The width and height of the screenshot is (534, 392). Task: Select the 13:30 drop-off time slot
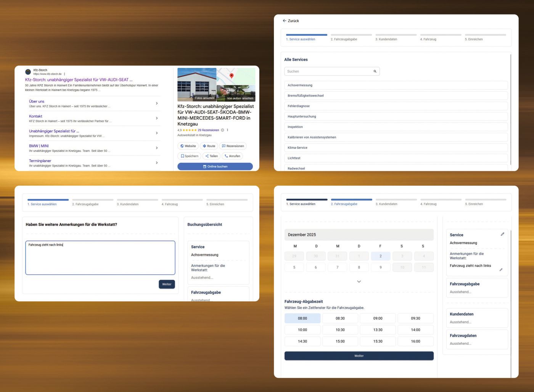(x=378, y=330)
